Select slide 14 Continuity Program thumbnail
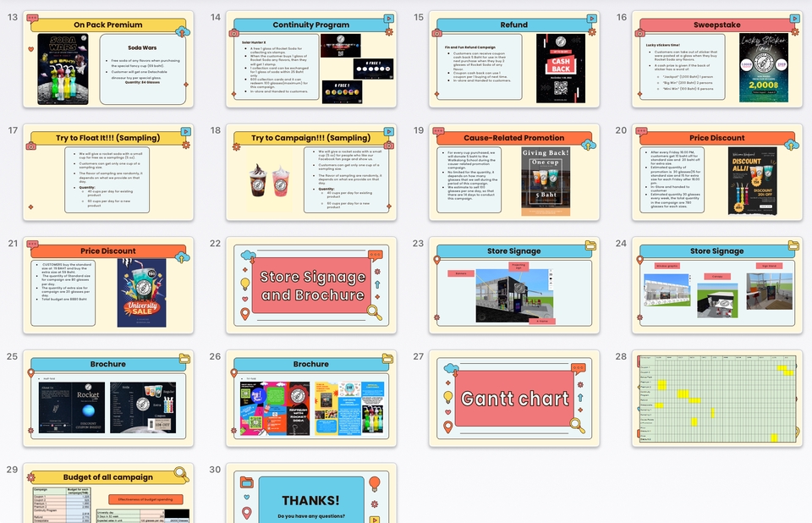This screenshot has width=812, height=523. 311,59
